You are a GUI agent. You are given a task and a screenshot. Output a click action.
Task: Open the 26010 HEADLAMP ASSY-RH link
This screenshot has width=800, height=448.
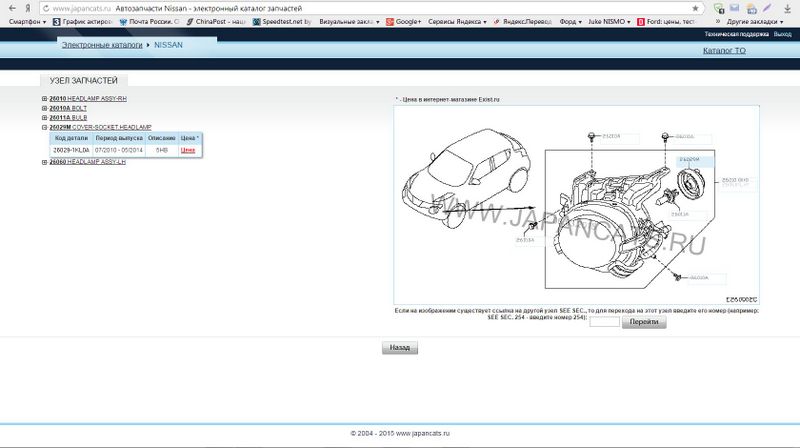pos(88,98)
